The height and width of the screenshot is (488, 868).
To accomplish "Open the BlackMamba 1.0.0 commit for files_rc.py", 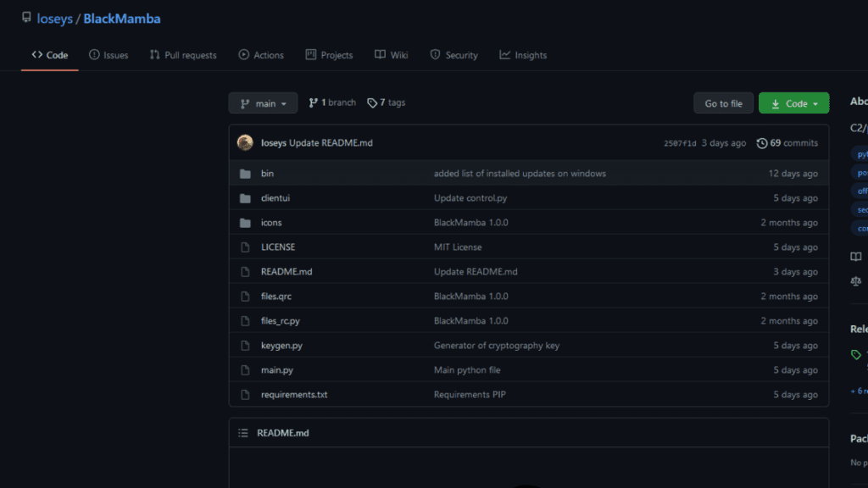I will click(x=471, y=321).
